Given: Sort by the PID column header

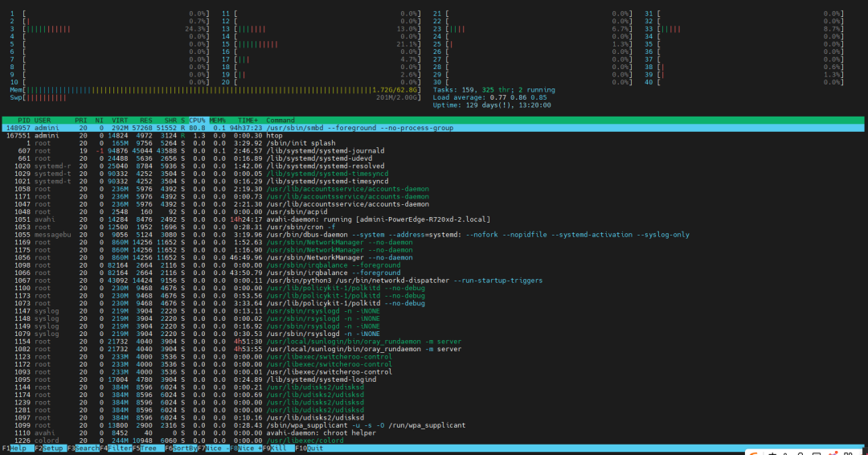Looking at the screenshot, I should click(x=23, y=120).
